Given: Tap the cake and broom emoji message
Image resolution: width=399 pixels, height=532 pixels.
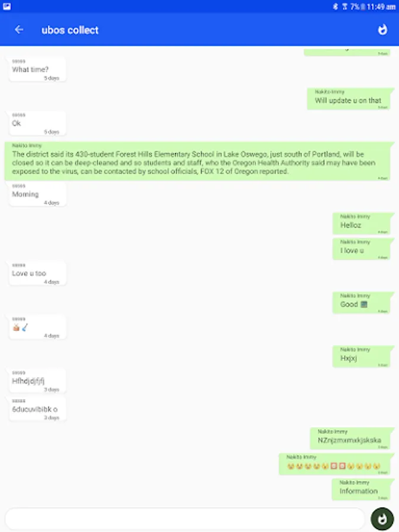Looking at the screenshot, I should pos(37,327).
